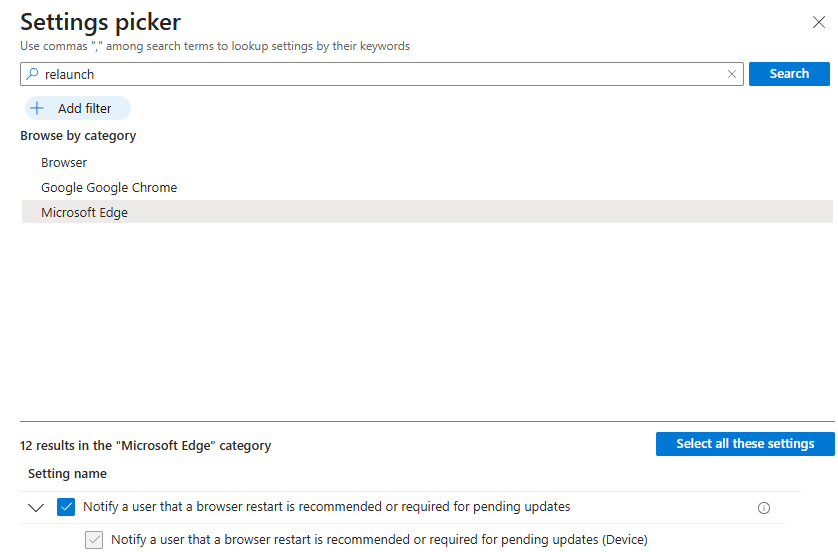Screen dimensions: 838x552
Task: Collapse the Notify browser restart setting row
Action: pos(36,508)
